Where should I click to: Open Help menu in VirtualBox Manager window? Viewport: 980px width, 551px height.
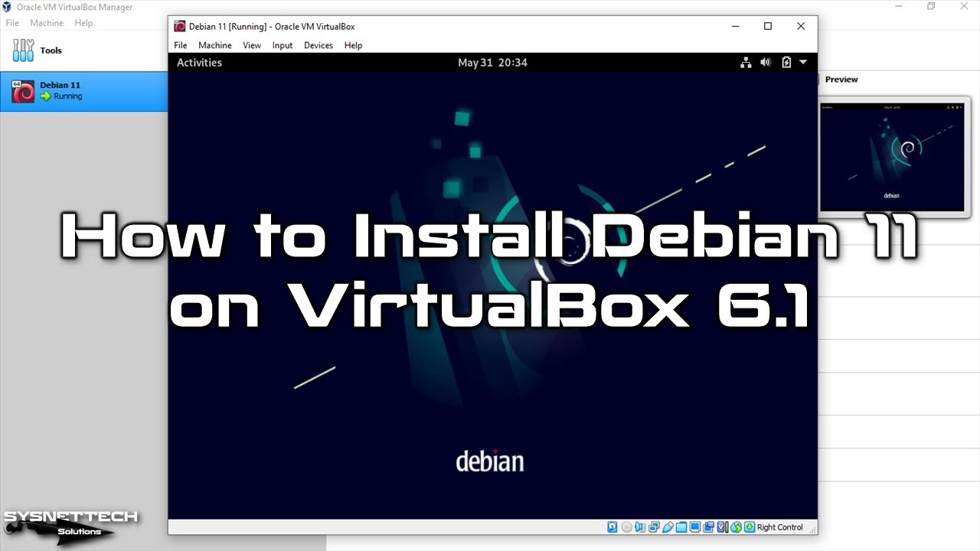pyautogui.click(x=83, y=23)
